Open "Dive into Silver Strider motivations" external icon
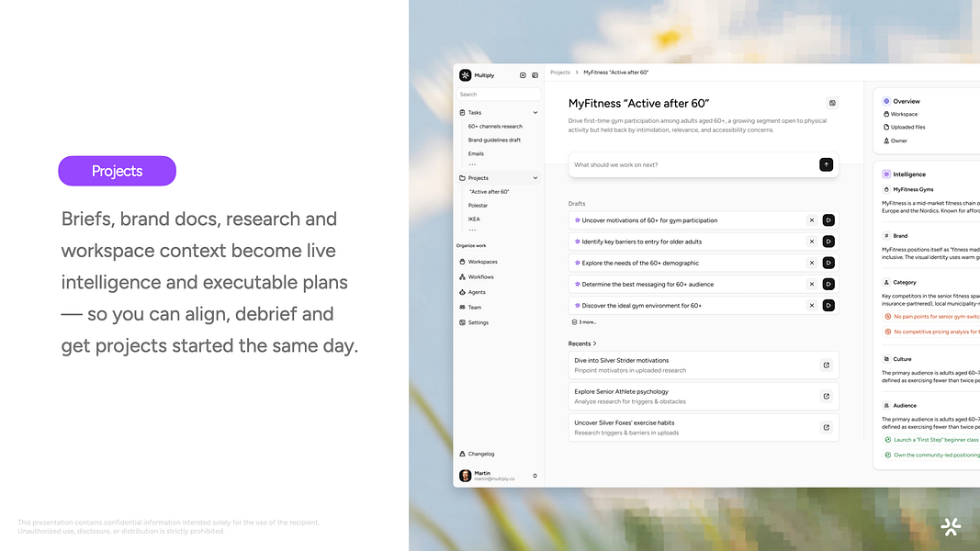The height and width of the screenshot is (551, 980). [x=827, y=365]
